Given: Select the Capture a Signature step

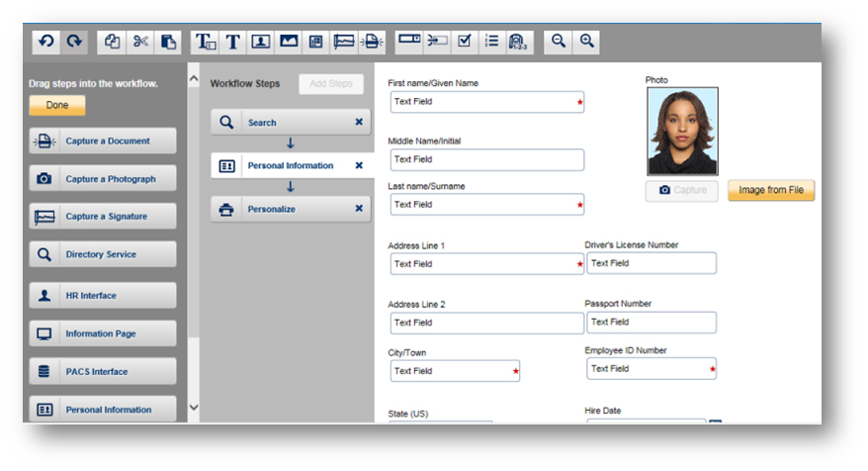Looking at the screenshot, I should pyautogui.click(x=103, y=216).
